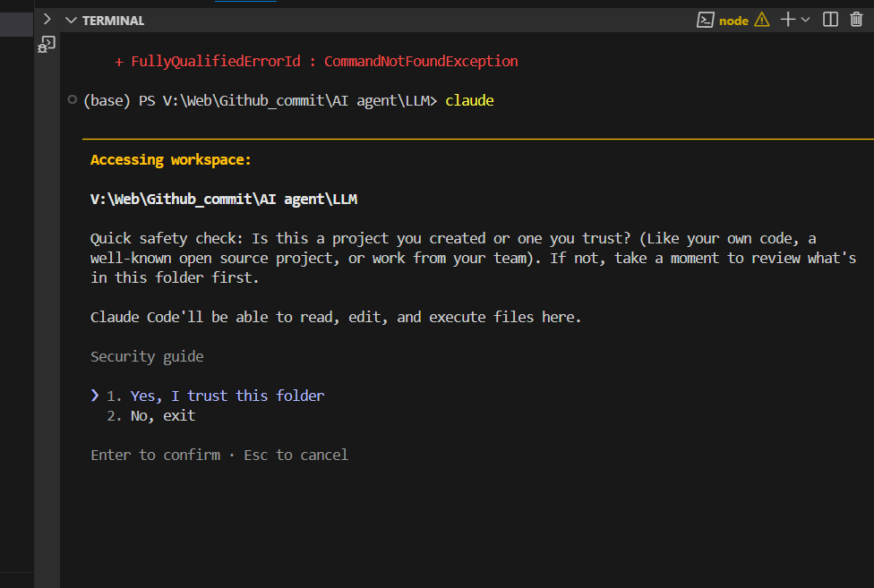Click 'Esc to cancel' hint text
Screen dimensions: 874x588
[x=296, y=455]
